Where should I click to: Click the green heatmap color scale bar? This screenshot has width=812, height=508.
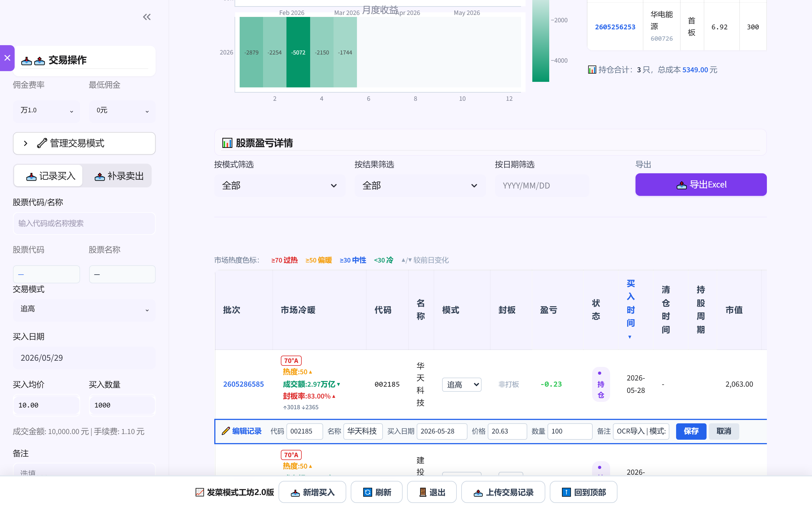pos(540,40)
